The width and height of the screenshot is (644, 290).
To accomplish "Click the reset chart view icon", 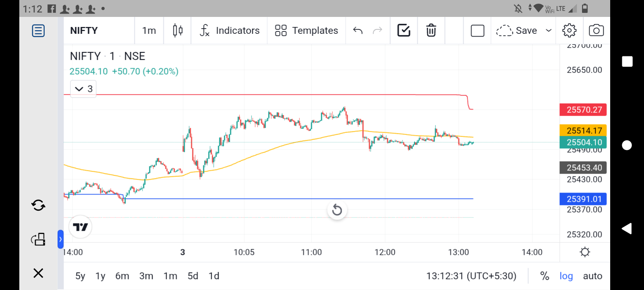I will point(337,210).
